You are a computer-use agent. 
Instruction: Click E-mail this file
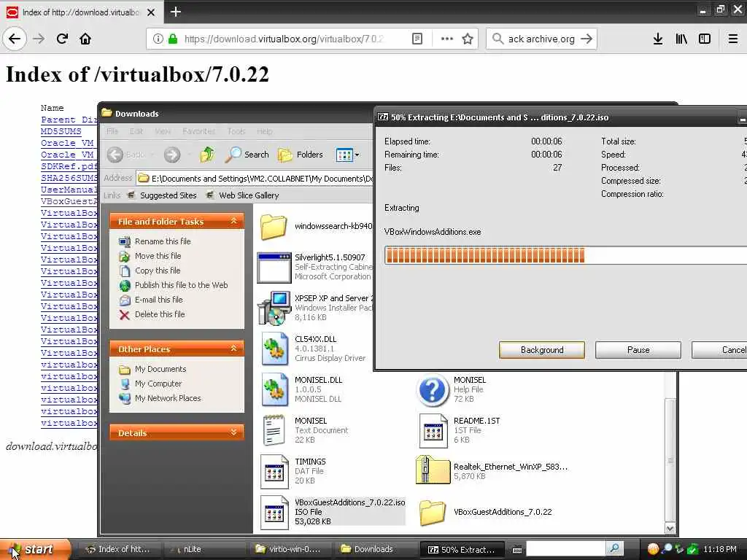[158, 300]
